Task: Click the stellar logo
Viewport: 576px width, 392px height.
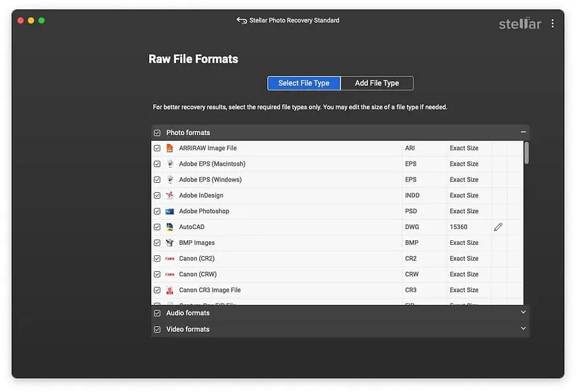Action: [x=520, y=24]
